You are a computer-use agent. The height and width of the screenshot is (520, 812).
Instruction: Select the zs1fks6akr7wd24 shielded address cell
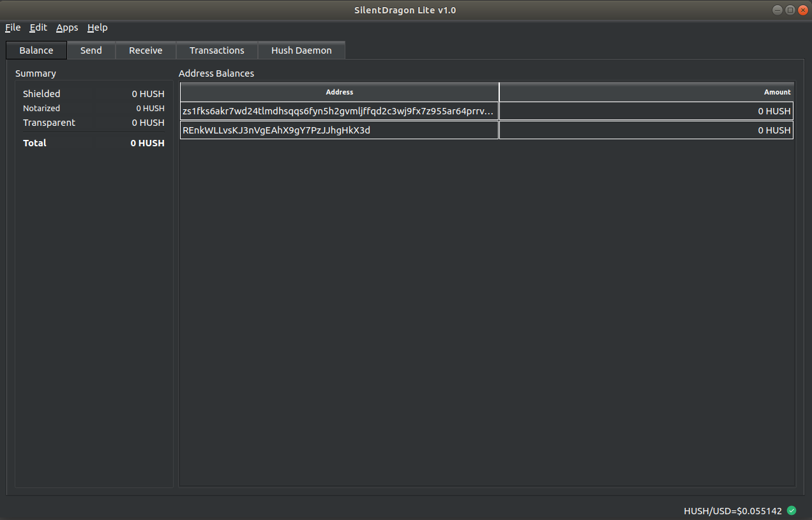339,111
